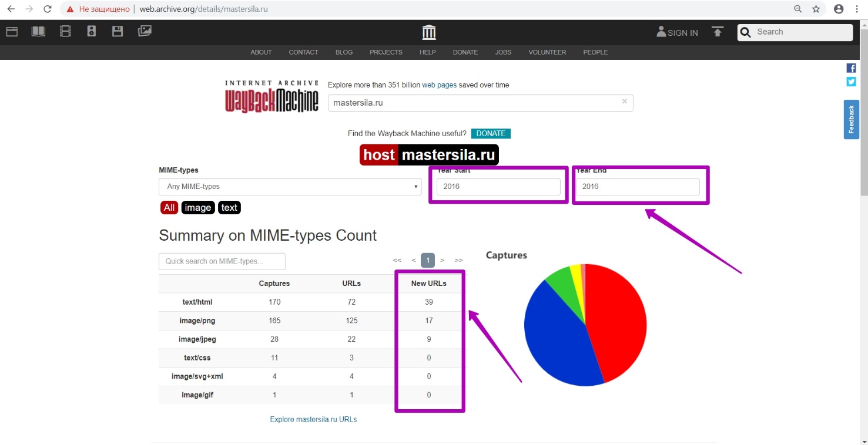Sort by URLs column header

click(x=351, y=284)
